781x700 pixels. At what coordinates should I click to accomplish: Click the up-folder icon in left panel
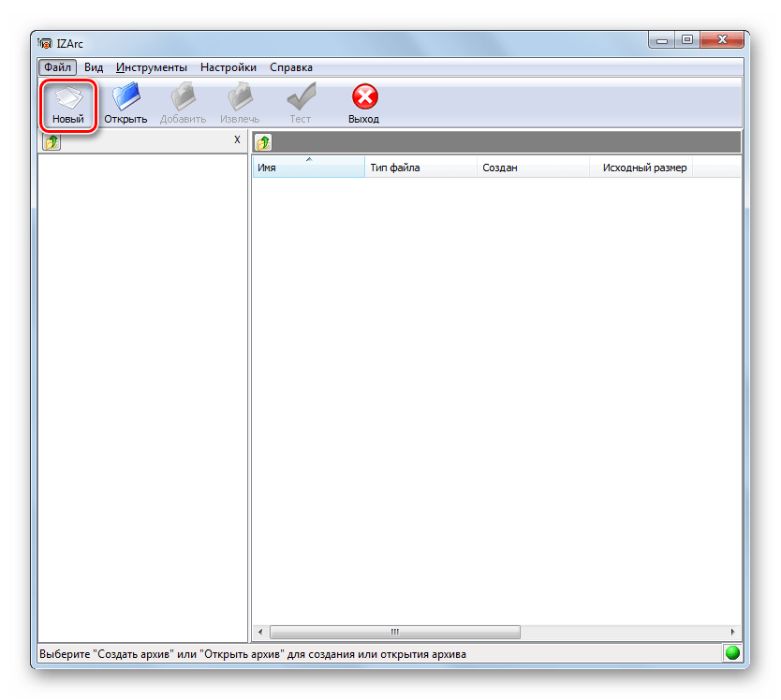(52, 141)
